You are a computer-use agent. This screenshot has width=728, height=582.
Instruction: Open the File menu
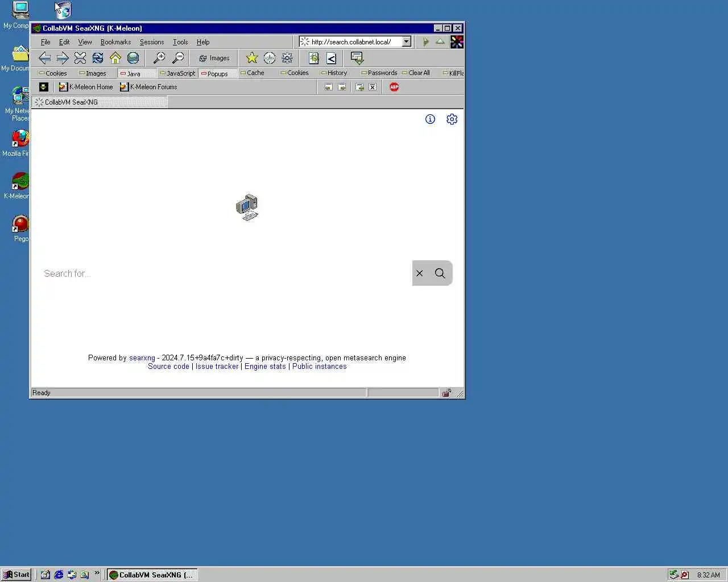(x=45, y=42)
